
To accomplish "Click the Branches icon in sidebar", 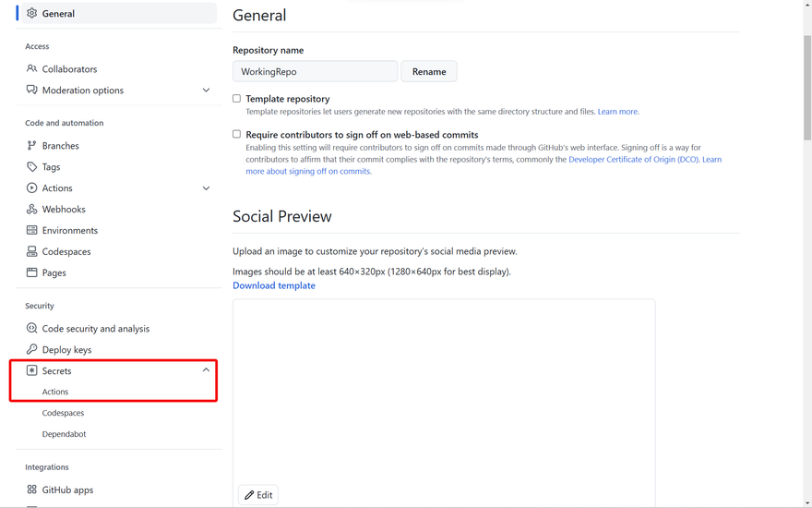I will click(31, 146).
